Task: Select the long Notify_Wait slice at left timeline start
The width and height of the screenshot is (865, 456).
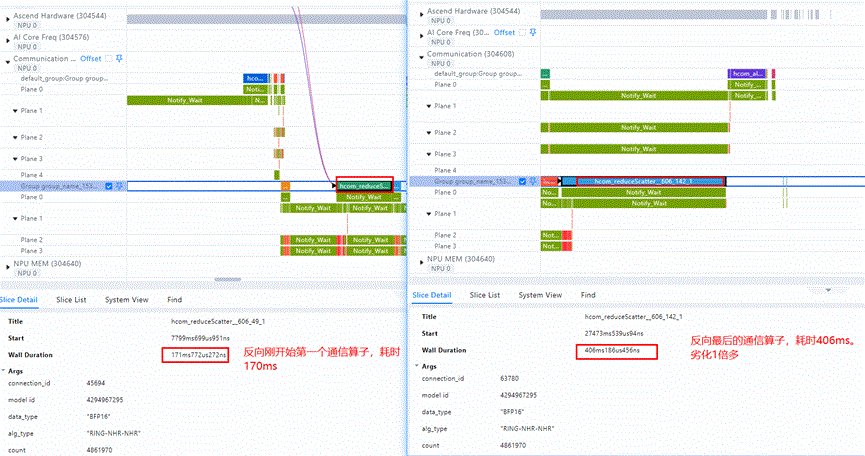Action: [184, 100]
